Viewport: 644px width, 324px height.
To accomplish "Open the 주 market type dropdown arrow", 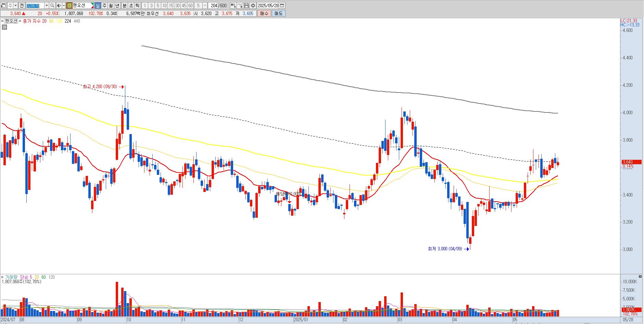I will click(x=15, y=5).
